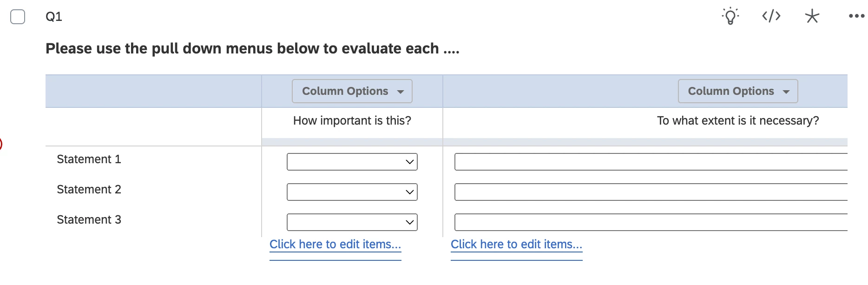Screen dimensions: 868x285
Task: Select the Statement 3 row label
Action: coord(89,220)
